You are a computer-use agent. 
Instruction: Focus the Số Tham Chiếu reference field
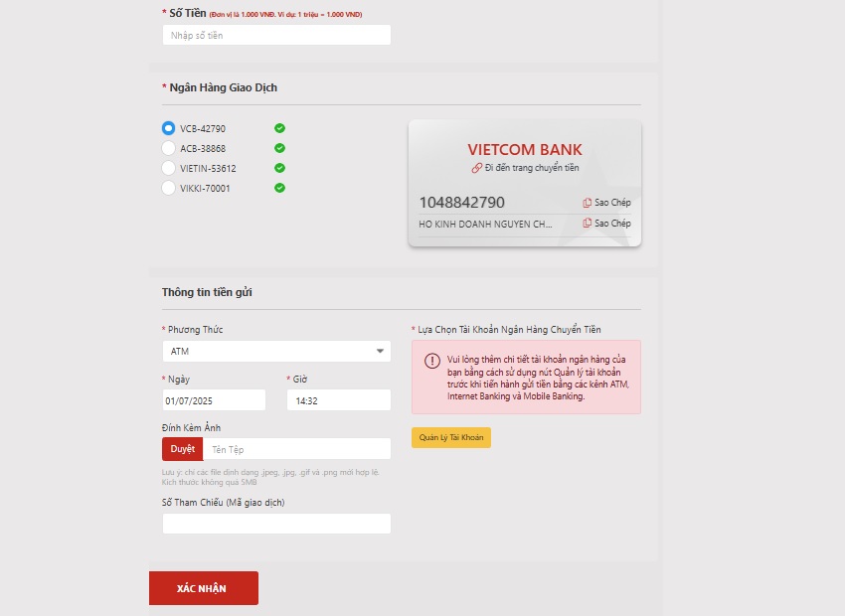tap(276, 524)
